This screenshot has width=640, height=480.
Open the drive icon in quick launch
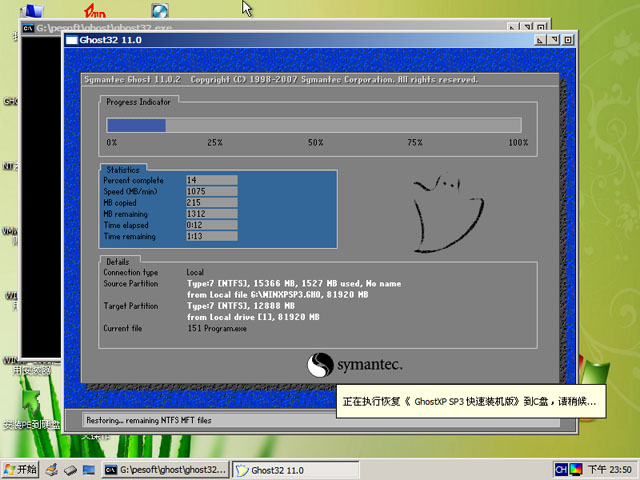coord(70,470)
